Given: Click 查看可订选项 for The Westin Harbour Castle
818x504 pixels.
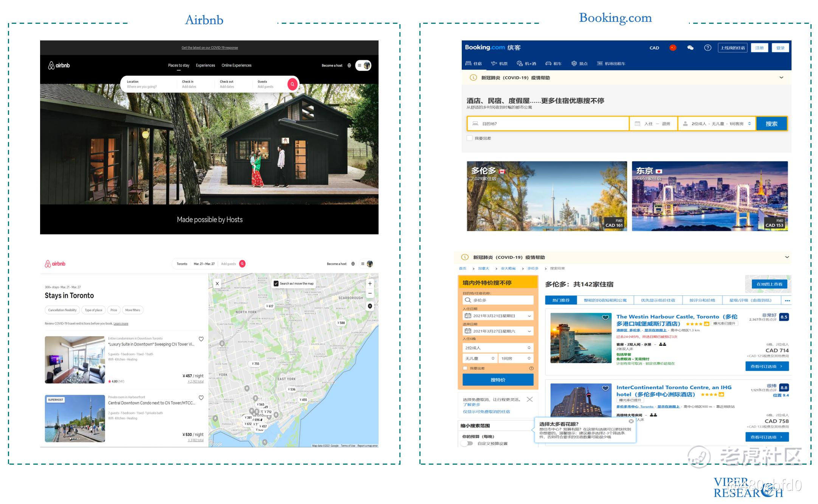Looking at the screenshot, I should point(767,366).
